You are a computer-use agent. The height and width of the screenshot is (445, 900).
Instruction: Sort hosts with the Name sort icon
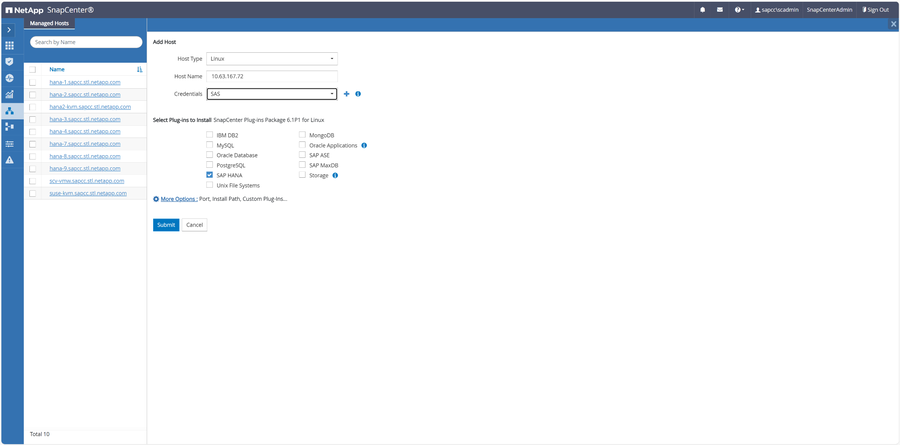pyautogui.click(x=139, y=69)
